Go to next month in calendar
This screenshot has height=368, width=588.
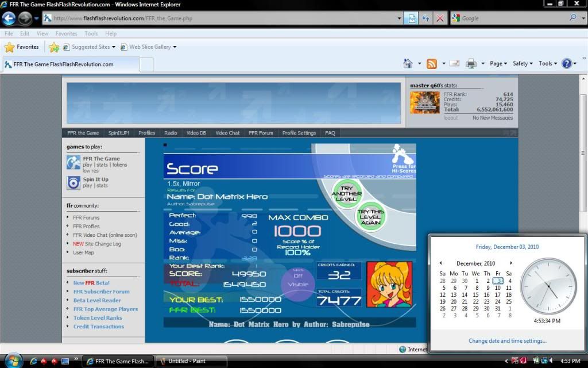(511, 263)
